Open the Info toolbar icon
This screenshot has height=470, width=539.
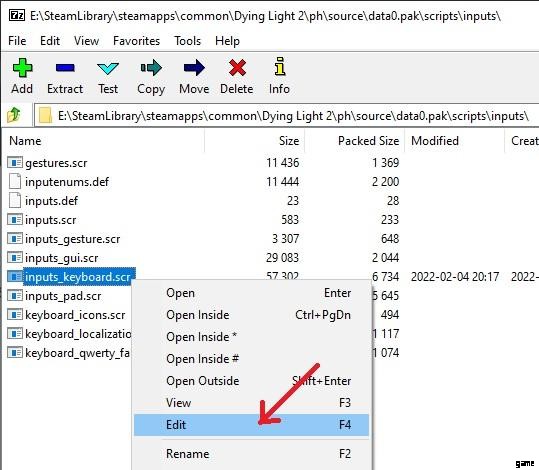tap(280, 66)
